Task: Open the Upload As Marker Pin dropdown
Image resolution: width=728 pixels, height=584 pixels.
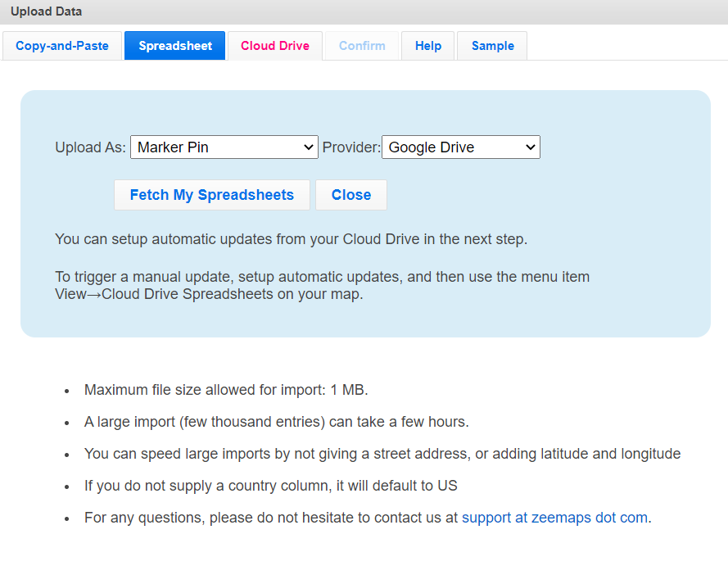Action: click(x=224, y=147)
